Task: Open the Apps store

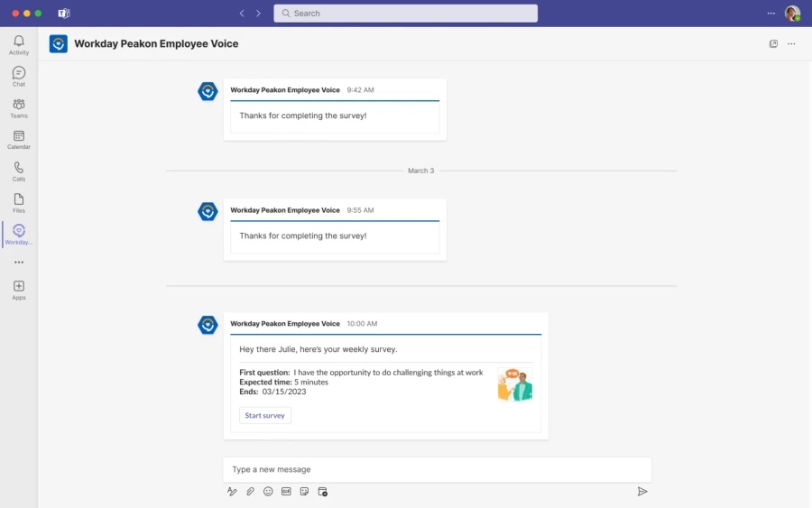Action: [19, 290]
